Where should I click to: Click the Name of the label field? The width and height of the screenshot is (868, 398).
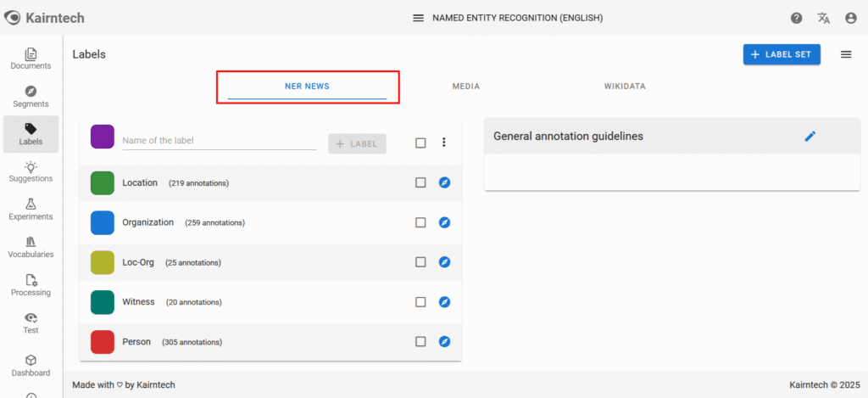(219, 141)
